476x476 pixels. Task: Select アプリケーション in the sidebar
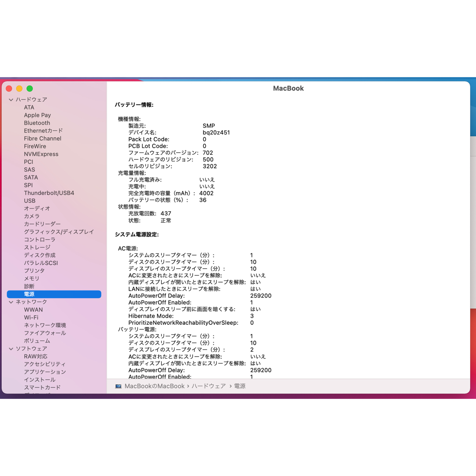click(x=45, y=372)
